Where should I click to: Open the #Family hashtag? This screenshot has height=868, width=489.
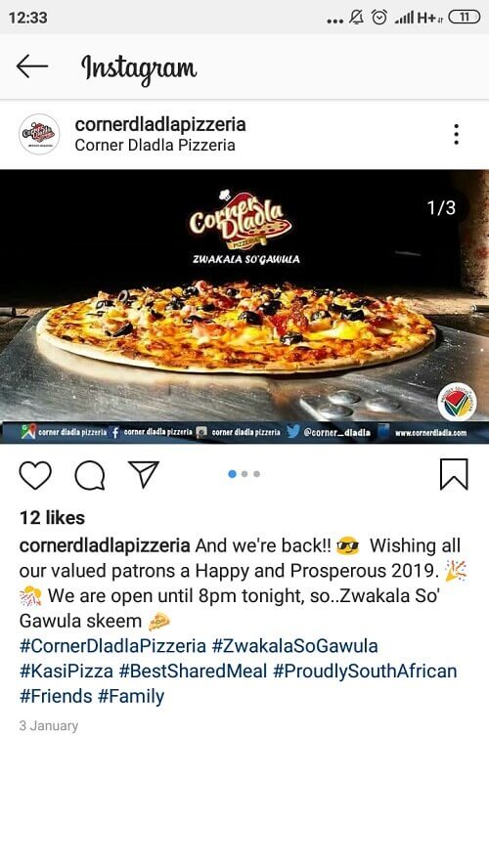(131, 696)
